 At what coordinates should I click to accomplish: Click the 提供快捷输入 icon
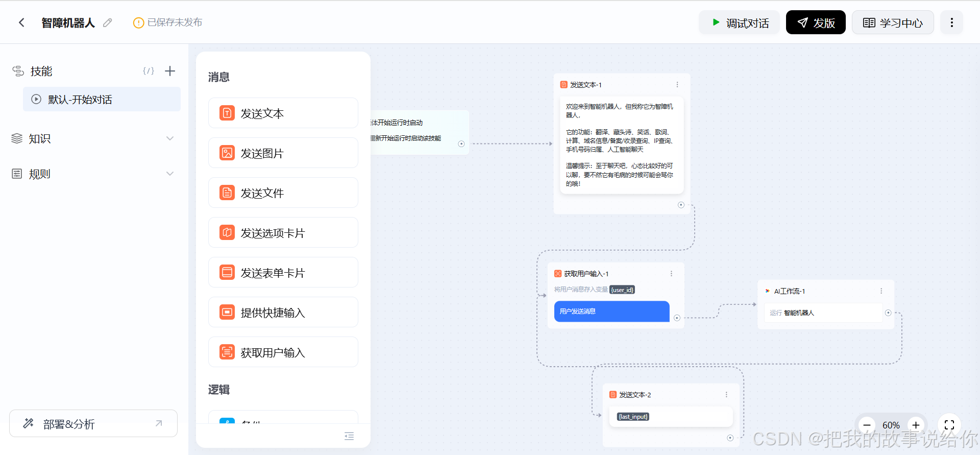(227, 312)
